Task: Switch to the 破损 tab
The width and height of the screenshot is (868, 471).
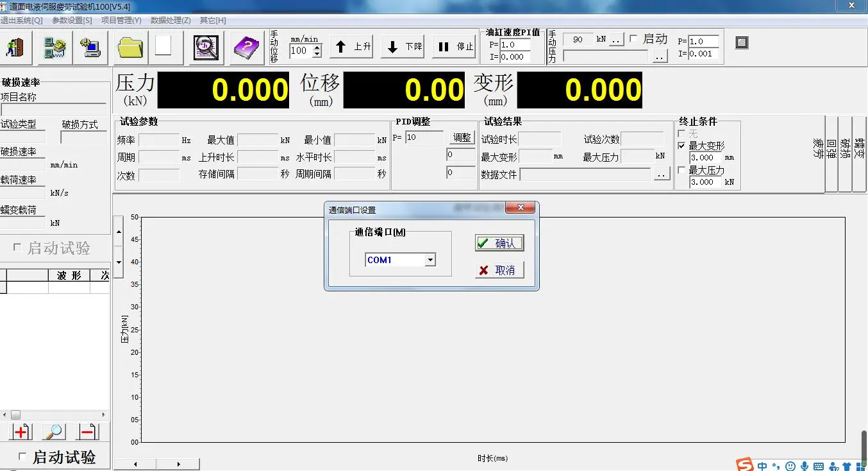Action: [x=846, y=153]
